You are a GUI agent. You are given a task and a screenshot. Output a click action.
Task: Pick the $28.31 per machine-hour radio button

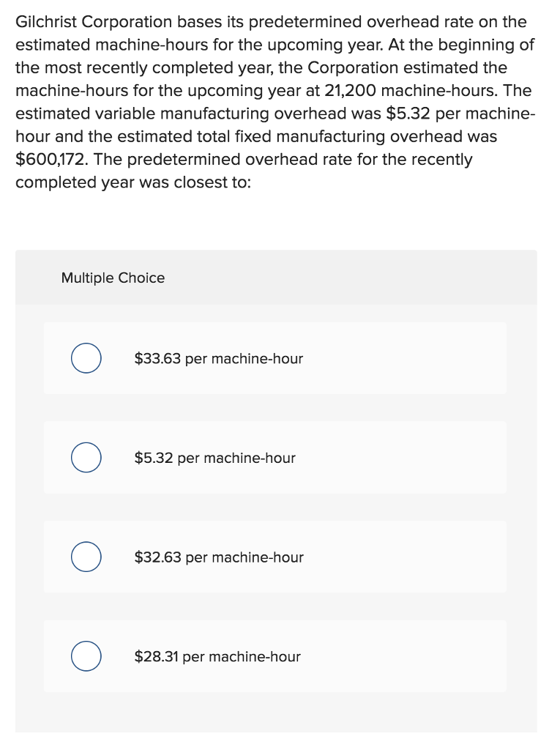click(86, 657)
